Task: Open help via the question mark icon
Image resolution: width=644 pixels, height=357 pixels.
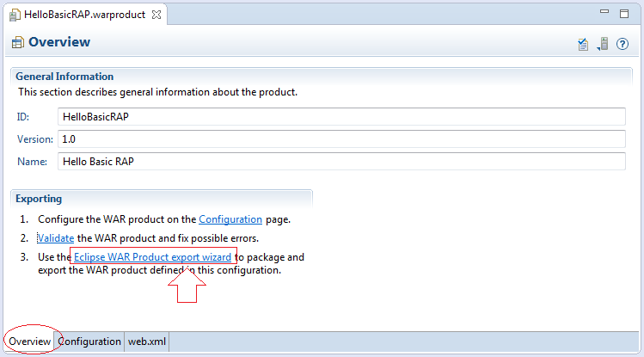Action: click(623, 44)
